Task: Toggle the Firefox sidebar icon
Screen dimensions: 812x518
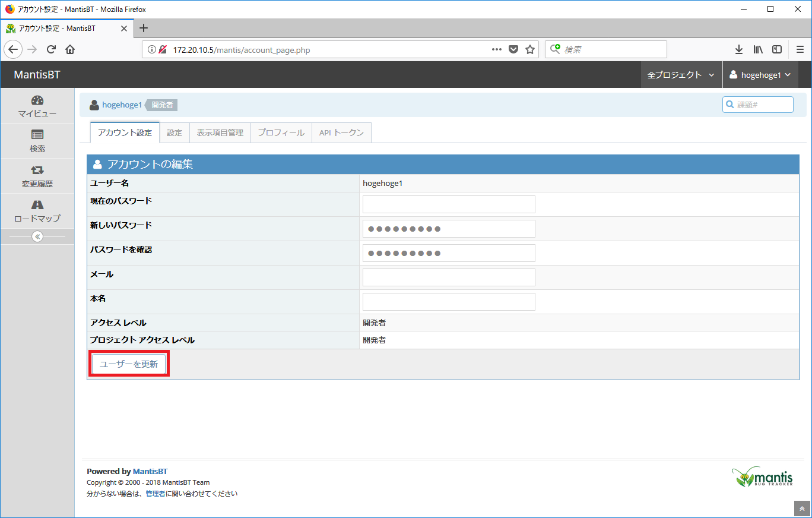Action: [776, 49]
